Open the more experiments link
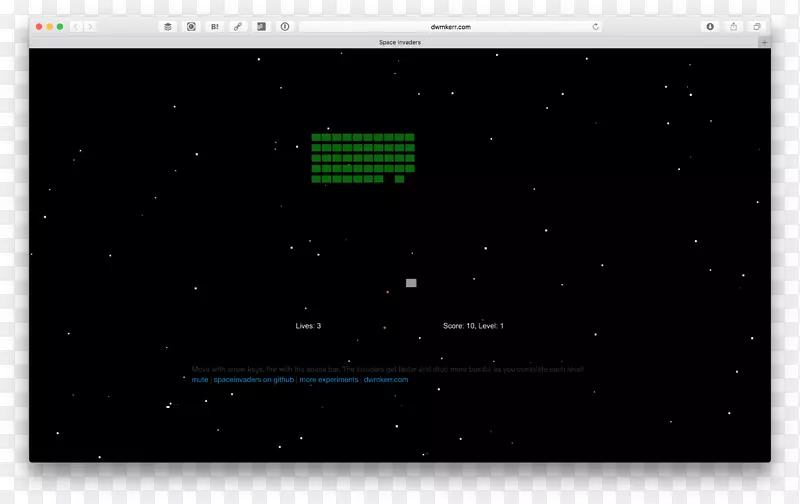Viewport: 800px width, 504px height. 329,380
